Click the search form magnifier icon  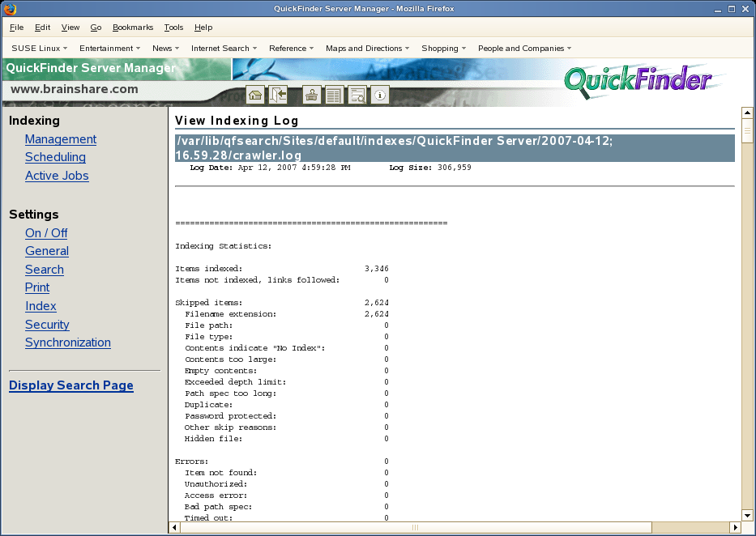pyautogui.click(x=357, y=95)
